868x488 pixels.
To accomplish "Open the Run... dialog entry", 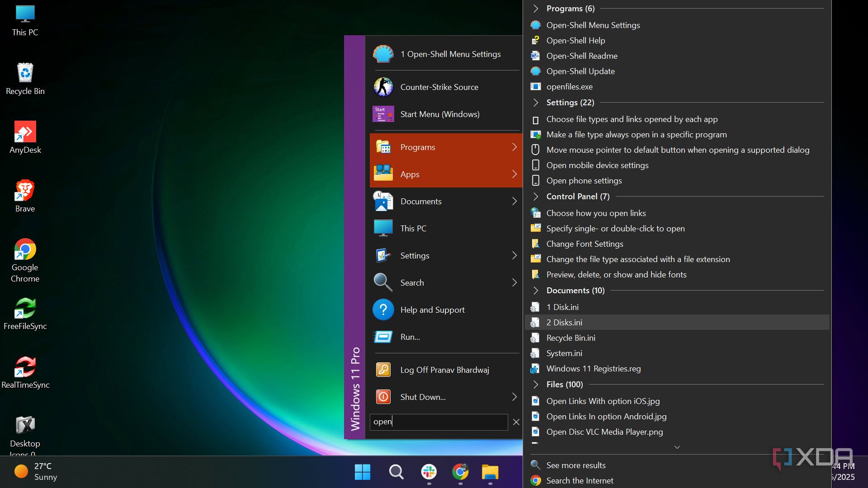I will [x=410, y=337].
